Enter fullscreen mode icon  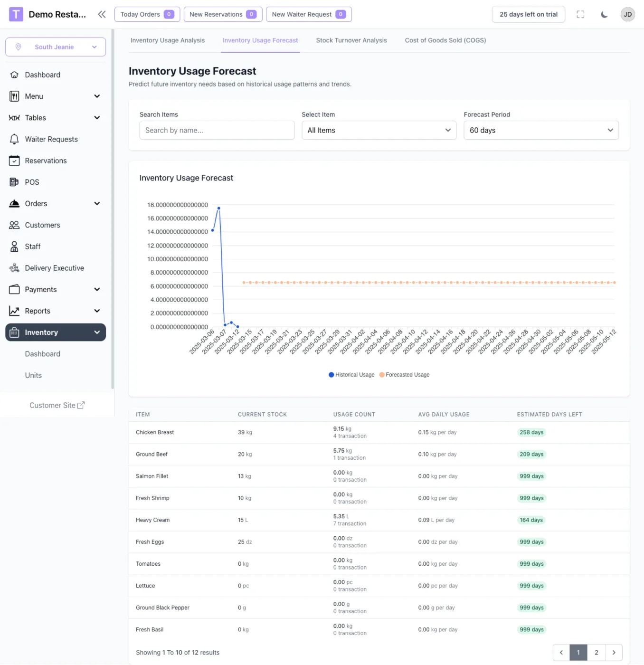[580, 14]
